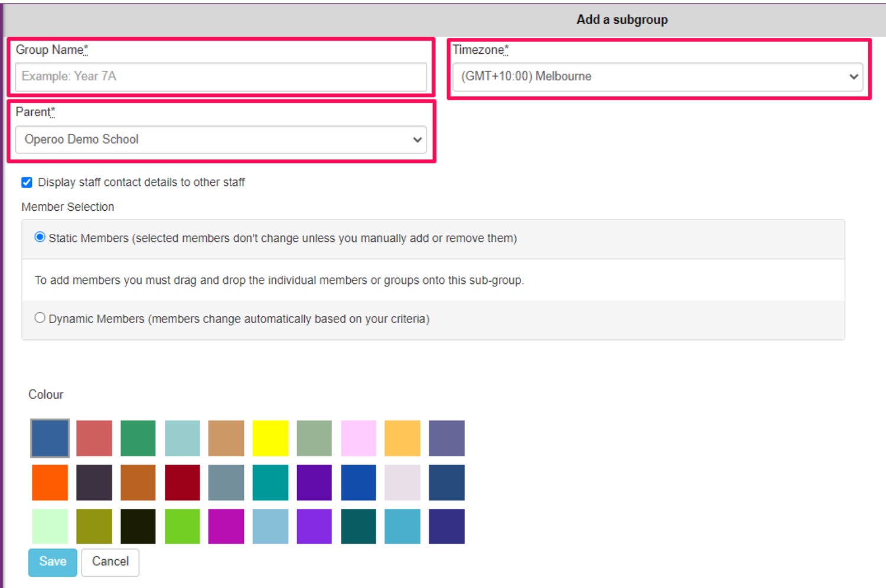
Task: Select the bright orange colour swatch
Action: tap(50, 482)
